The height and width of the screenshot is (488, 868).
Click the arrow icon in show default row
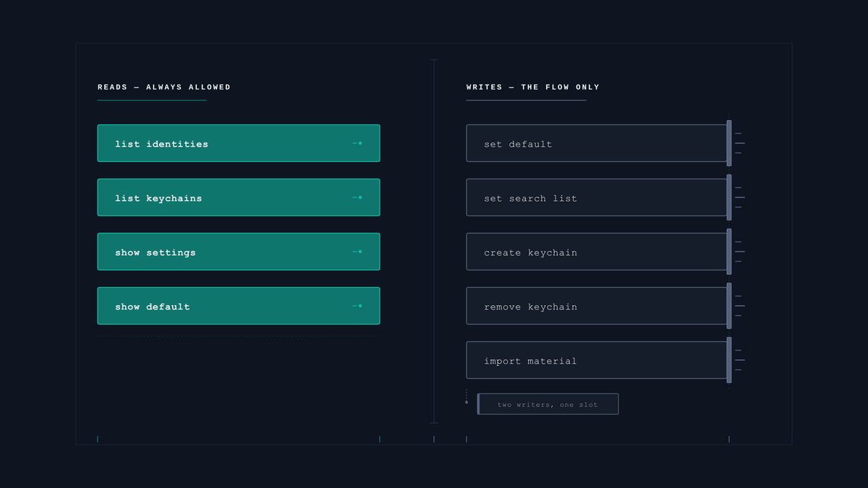click(x=357, y=306)
